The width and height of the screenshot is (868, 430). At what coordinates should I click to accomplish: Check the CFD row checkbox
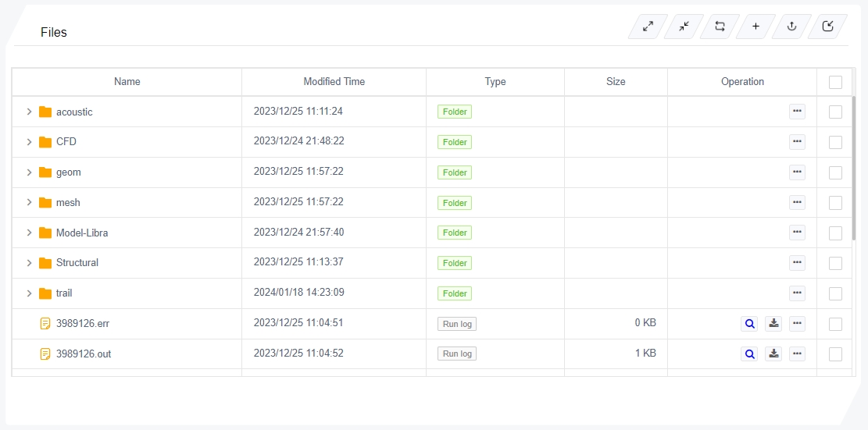tap(835, 142)
